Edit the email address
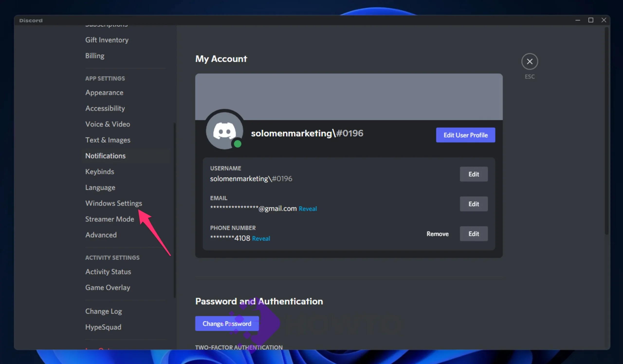 tap(474, 204)
